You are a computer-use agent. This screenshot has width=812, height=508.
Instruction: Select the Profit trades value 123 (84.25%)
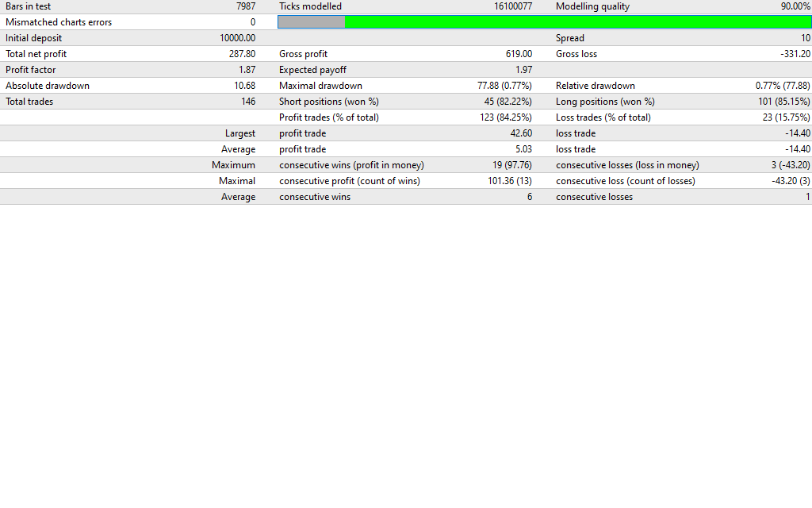point(504,117)
